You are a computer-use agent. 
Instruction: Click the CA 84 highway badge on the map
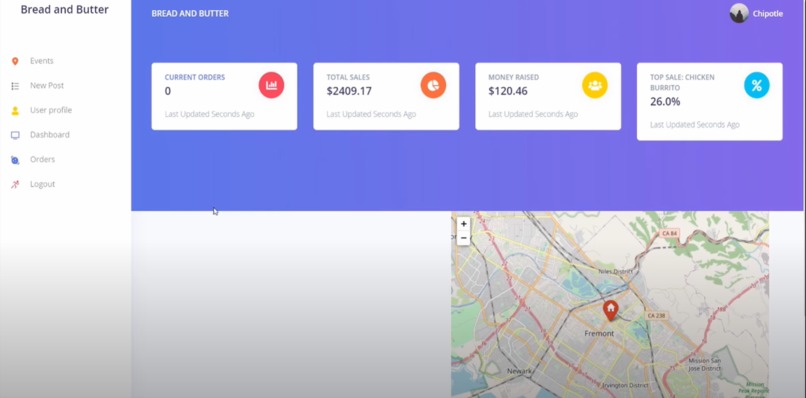click(x=669, y=233)
